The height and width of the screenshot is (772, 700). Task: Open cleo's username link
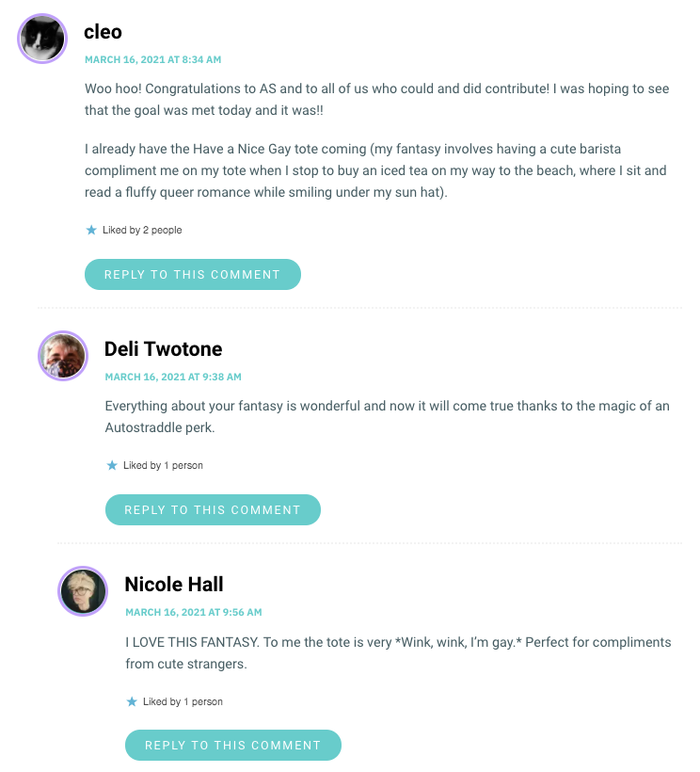point(103,32)
